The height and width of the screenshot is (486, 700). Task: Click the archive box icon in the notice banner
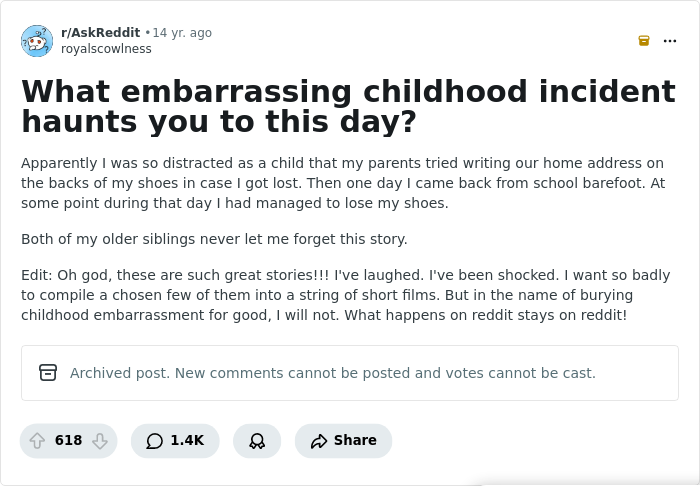click(48, 373)
